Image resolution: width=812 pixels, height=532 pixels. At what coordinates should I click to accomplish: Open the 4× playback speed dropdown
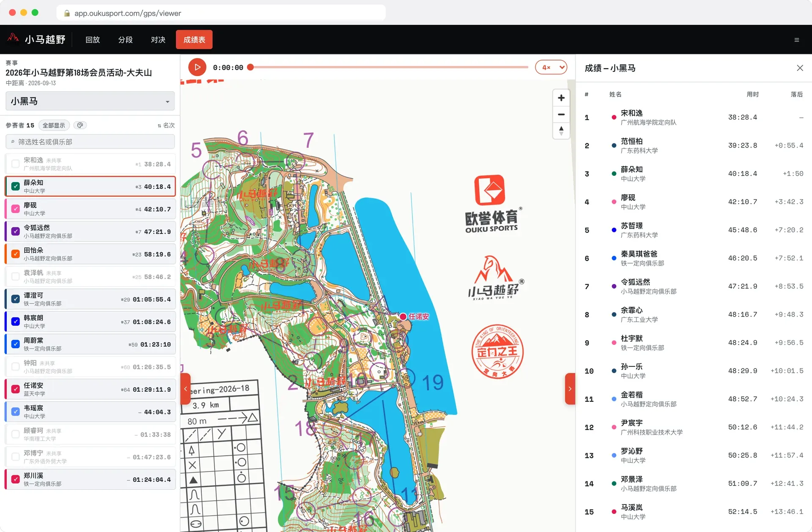(551, 67)
